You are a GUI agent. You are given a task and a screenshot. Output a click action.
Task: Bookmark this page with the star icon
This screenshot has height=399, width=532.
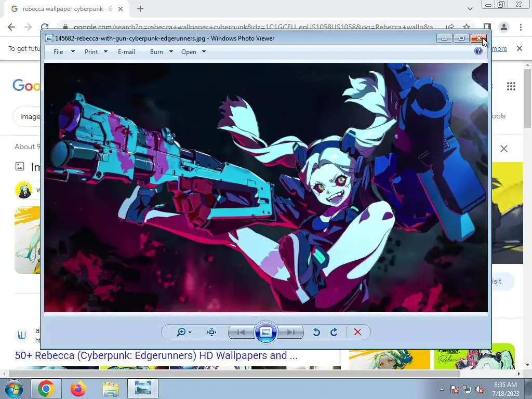(467, 27)
